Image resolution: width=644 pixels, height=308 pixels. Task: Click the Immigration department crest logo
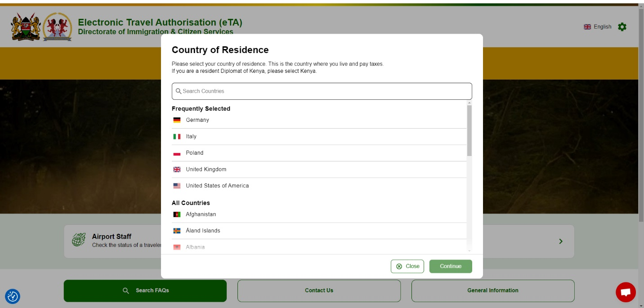pyautogui.click(x=57, y=27)
